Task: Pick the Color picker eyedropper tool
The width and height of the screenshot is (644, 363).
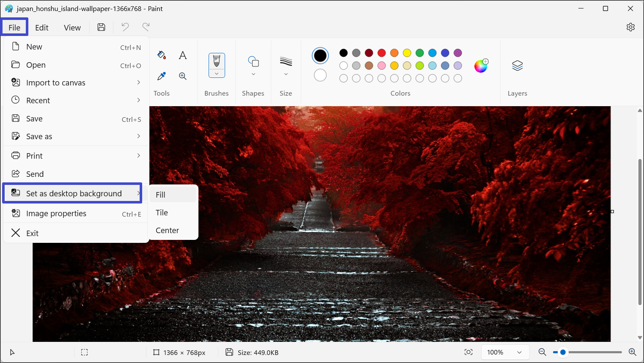Action: (161, 76)
